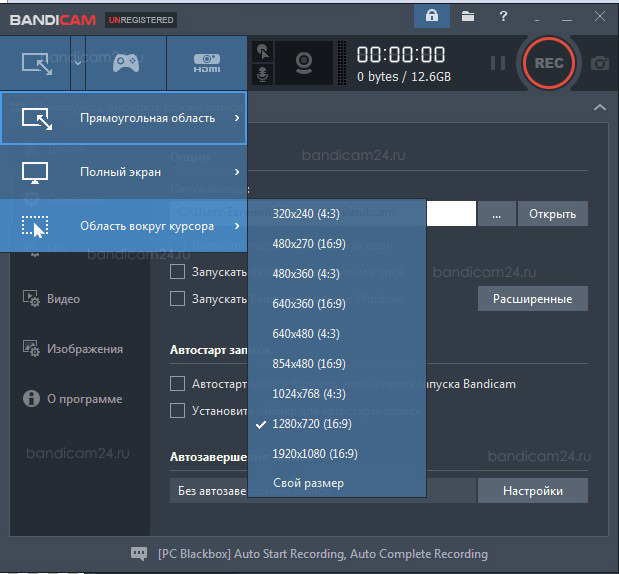Toggle the first Запускать checkbox
619x574 pixels.
(177, 272)
